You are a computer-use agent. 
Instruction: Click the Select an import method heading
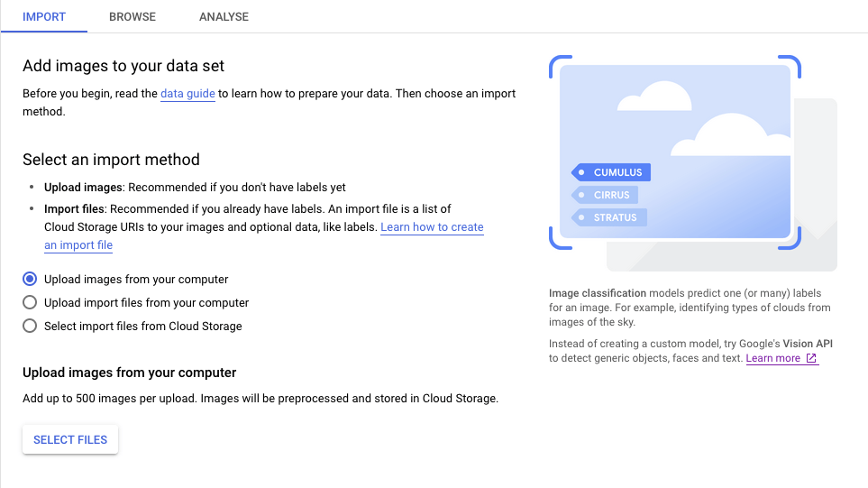111,160
